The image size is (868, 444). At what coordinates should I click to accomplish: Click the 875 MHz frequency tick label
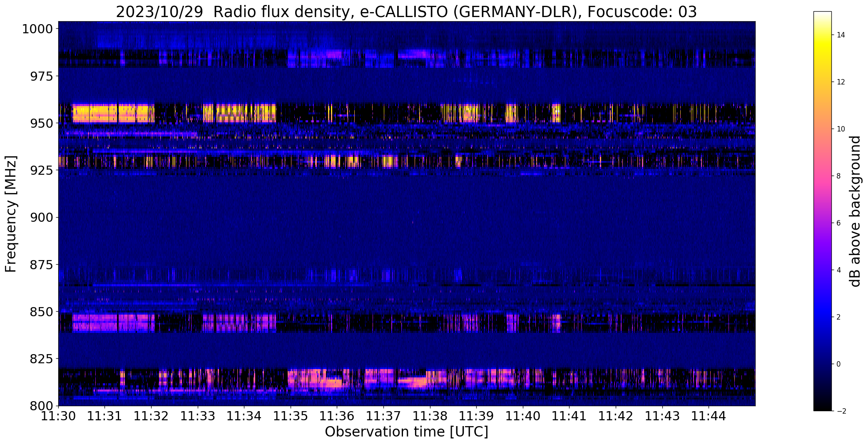coord(42,265)
